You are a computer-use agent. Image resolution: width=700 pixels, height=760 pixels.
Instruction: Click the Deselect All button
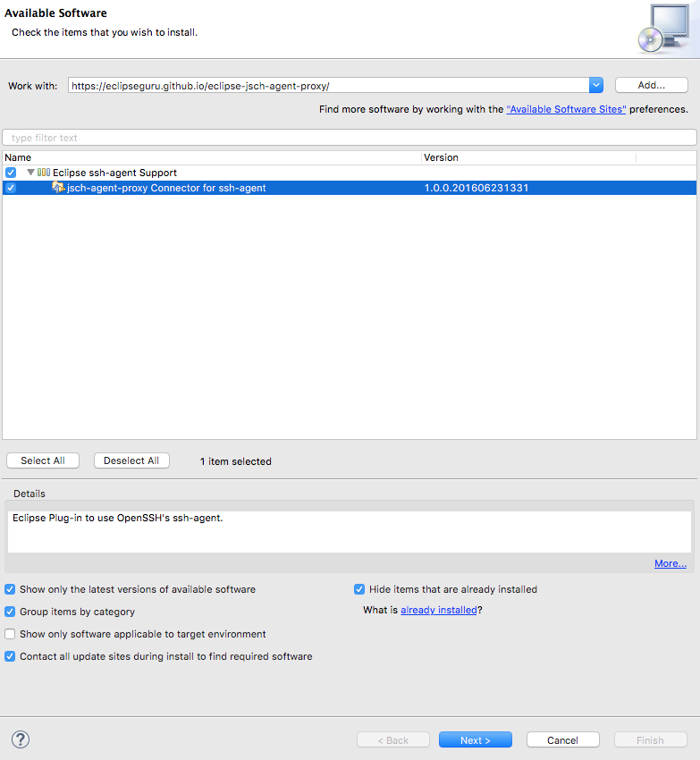(x=131, y=460)
